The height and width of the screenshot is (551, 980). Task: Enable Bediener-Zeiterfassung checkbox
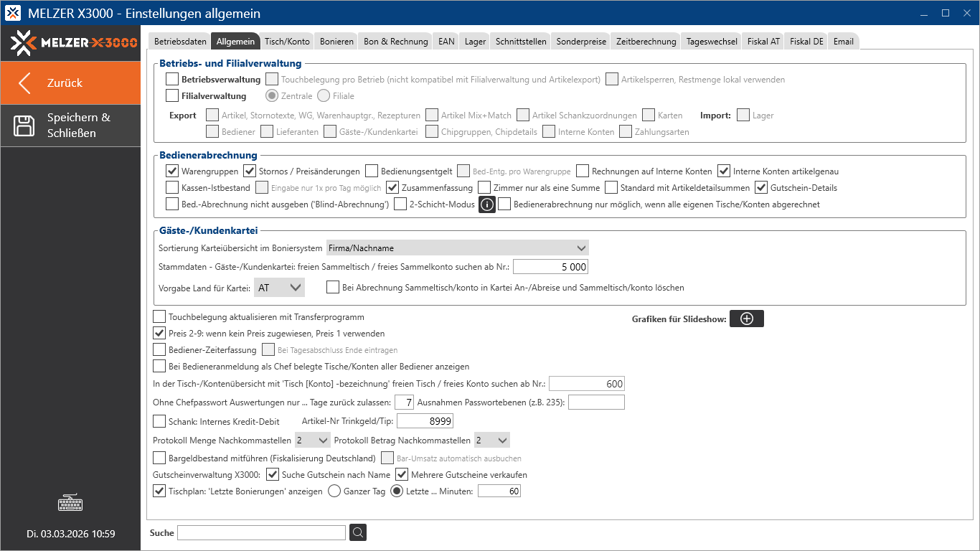pos(159,350)
